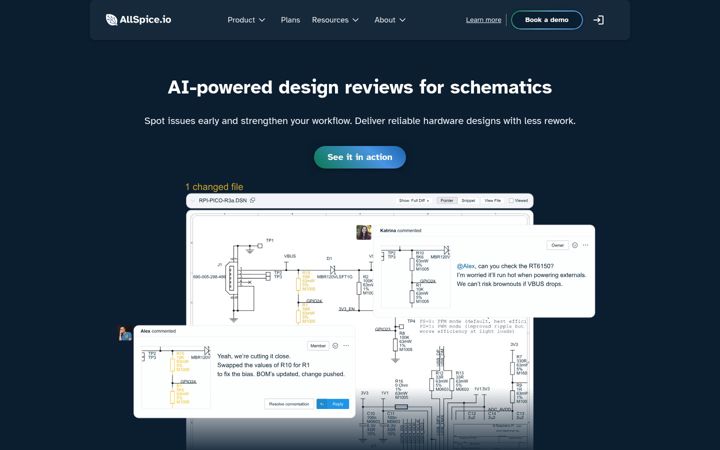Image resolution: width=720 pixels, height=450 pixels.
Task: Click the RPI-PICO-R3a.DSN file name
Action: tap(223, 201)
